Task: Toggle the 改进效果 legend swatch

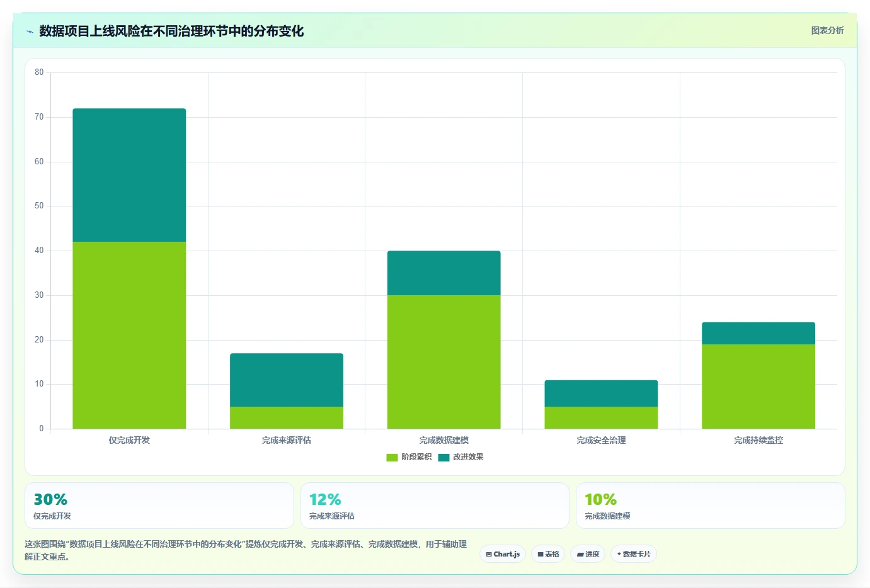Action: [x=444, y=458]
